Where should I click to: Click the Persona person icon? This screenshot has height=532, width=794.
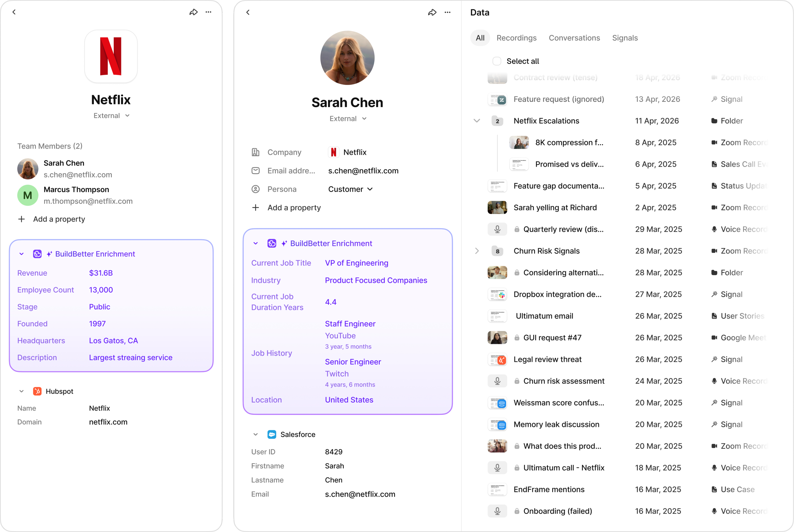[255, 189]
